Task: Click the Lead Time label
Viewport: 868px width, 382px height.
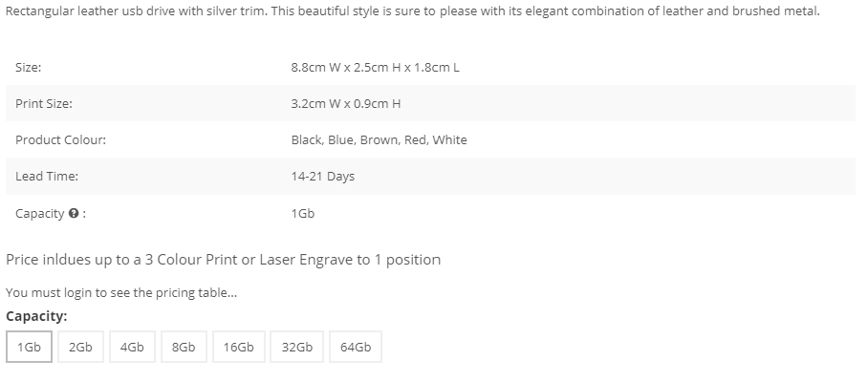Action: point(47,177)
